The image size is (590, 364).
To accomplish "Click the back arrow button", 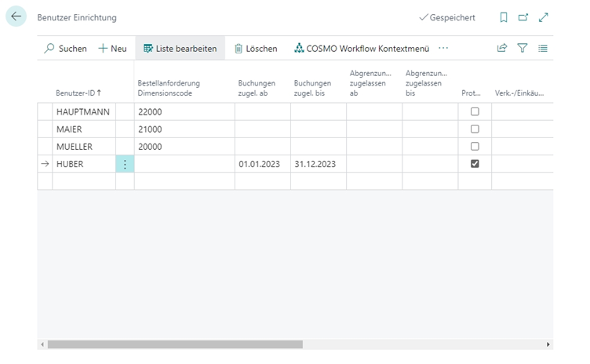I will coord(16,16).
